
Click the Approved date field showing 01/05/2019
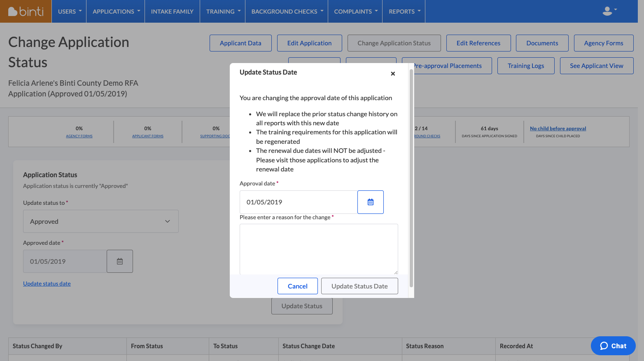click(x=65, y=261)
